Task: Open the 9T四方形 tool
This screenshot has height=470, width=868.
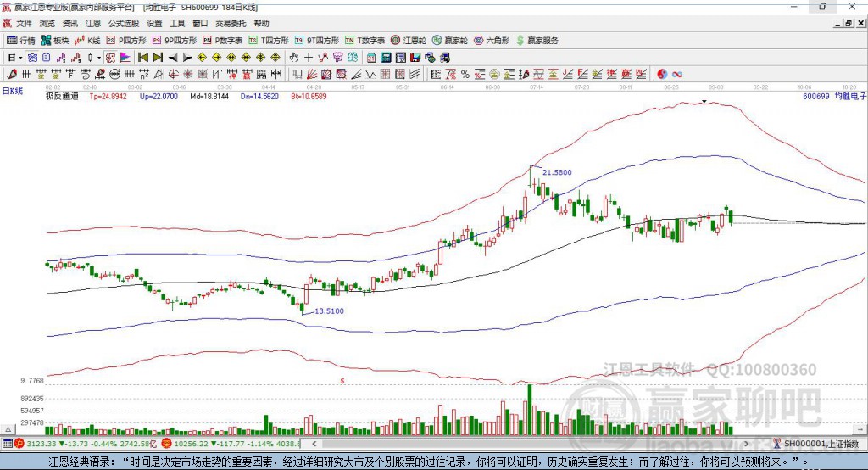Action: tap(317, 41)
